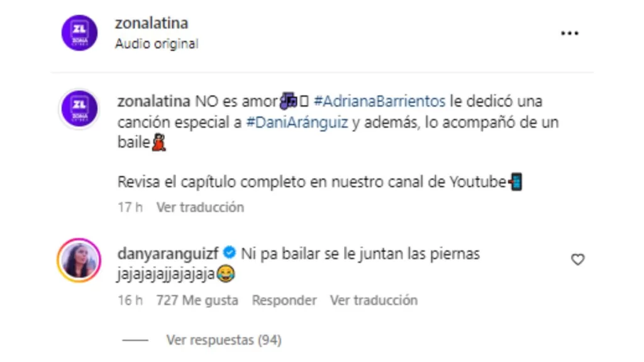
Task: Open the zonalatina username in the header
Action: (x=152, y=23)
